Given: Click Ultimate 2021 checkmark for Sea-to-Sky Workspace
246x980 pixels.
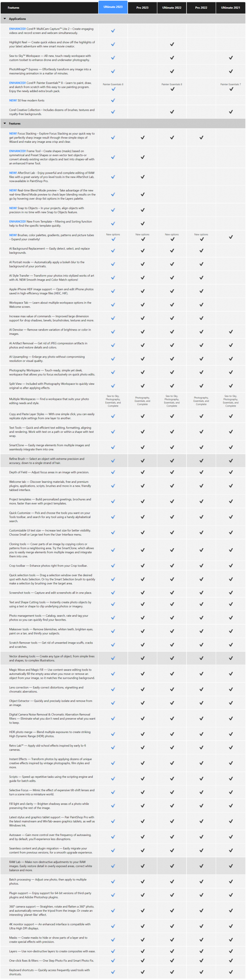Looking at the screenshot, I should click(230, 58).
